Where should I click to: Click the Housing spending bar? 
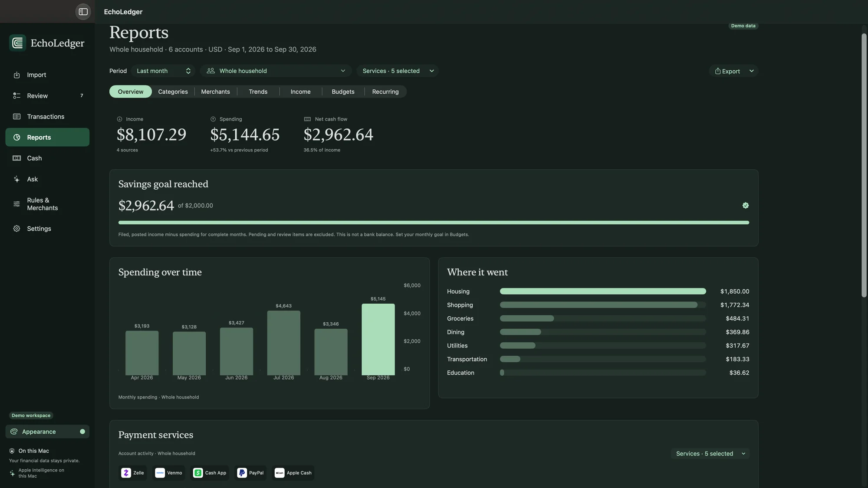(x=603, y=291)
